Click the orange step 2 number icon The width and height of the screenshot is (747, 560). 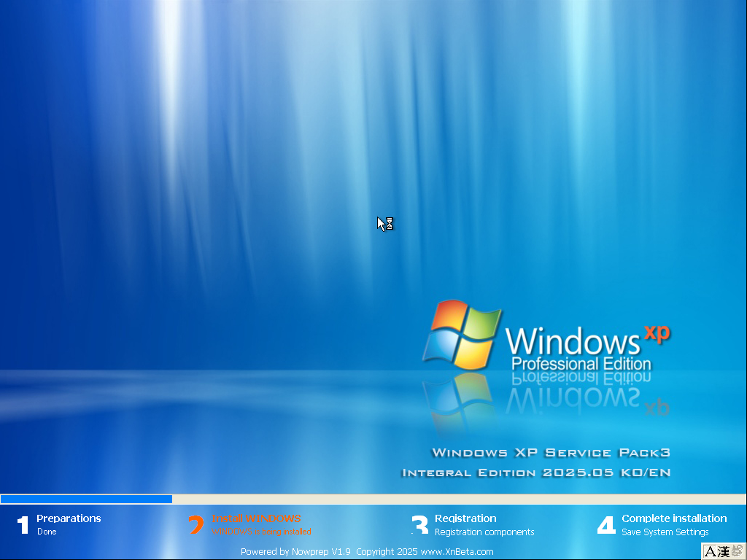pos(196,525)
